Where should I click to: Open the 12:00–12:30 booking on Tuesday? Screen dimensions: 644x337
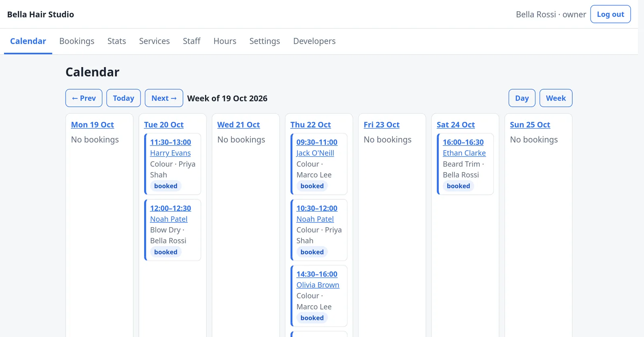click(171, 208)
